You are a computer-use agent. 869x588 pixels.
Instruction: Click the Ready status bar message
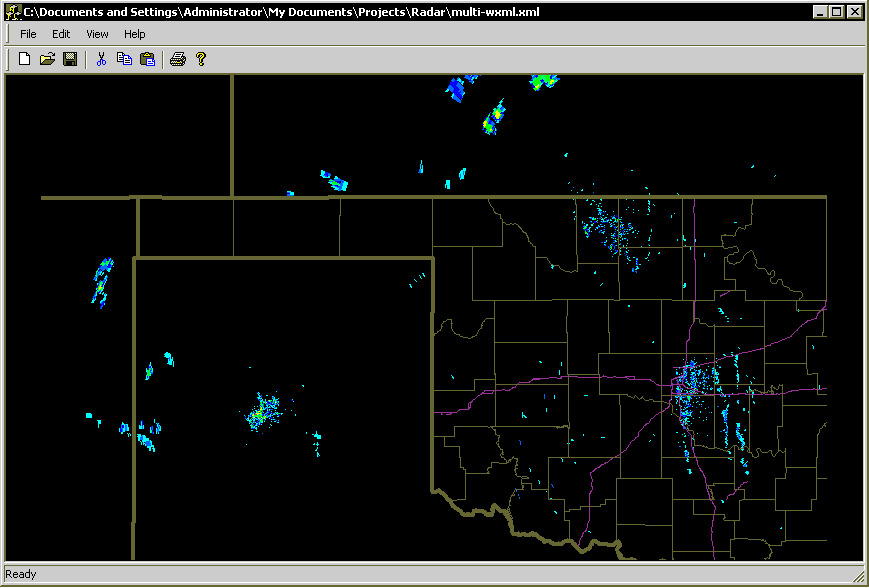click(21, 573)
